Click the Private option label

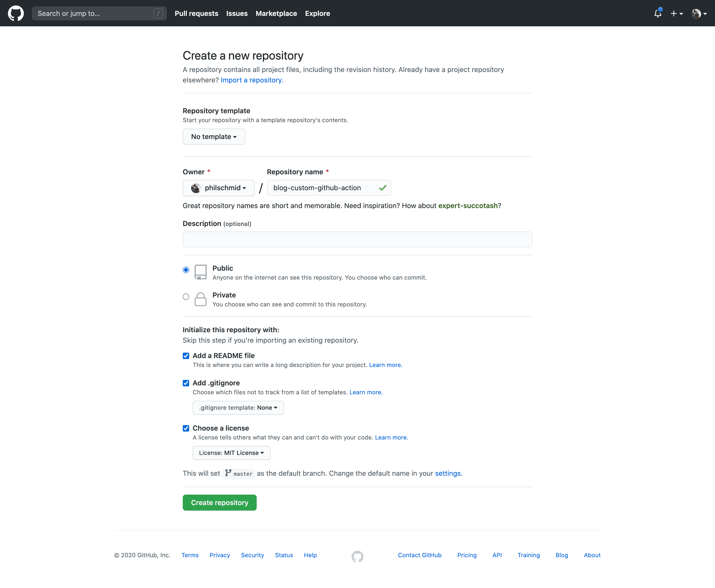(224, 295)
